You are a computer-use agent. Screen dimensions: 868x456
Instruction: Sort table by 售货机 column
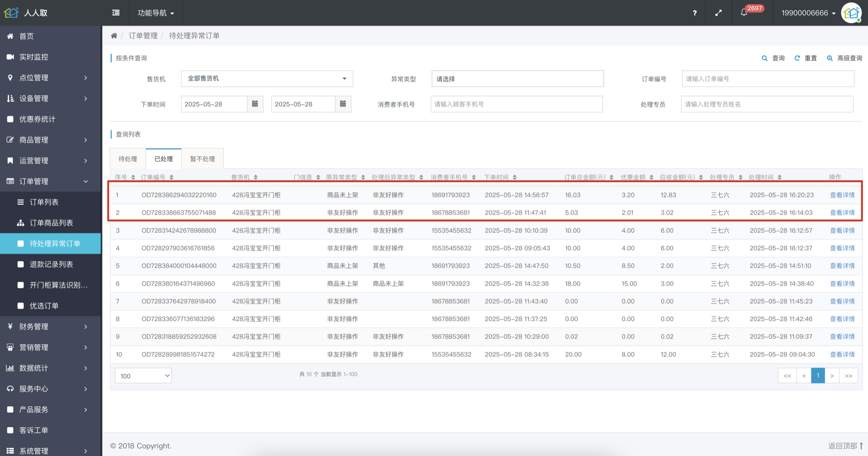click(x=256, y=177)
